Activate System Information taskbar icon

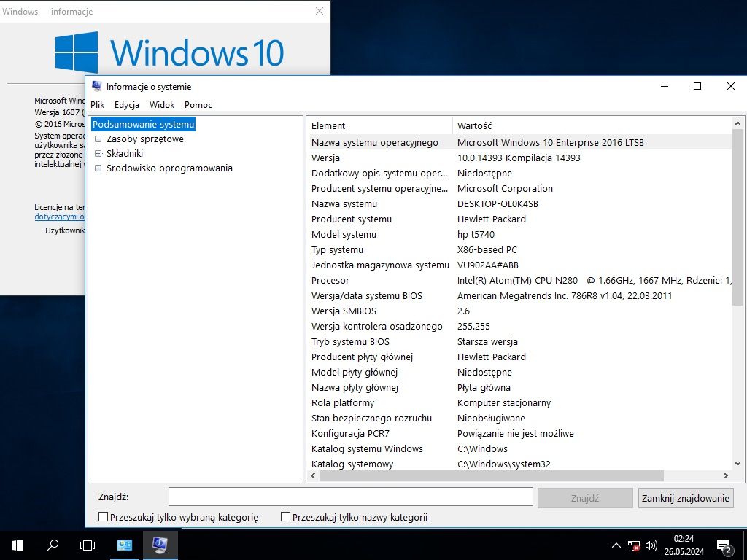coord(160,545)
